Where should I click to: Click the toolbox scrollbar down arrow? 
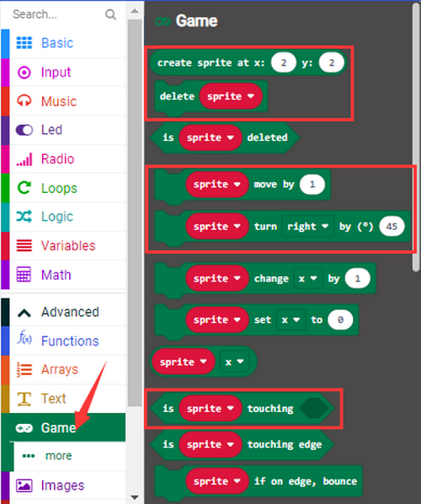(x=135, y=497)
